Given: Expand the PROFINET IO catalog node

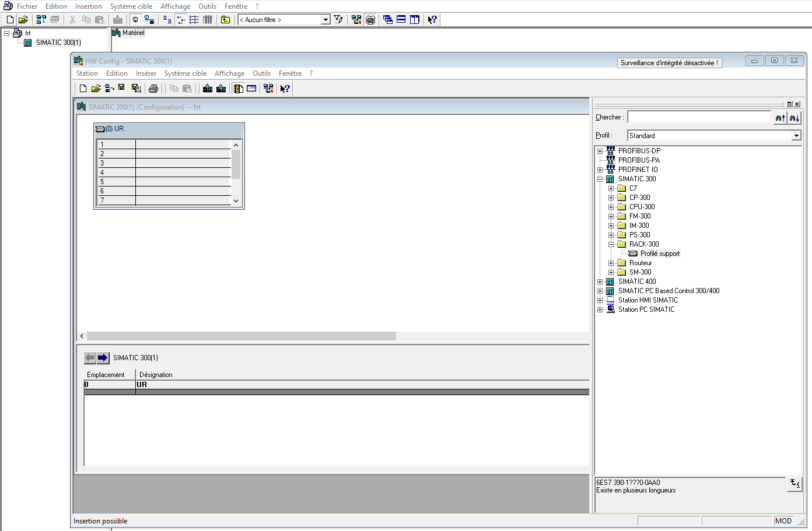Looking at the screenshot, I should point(600,170).
